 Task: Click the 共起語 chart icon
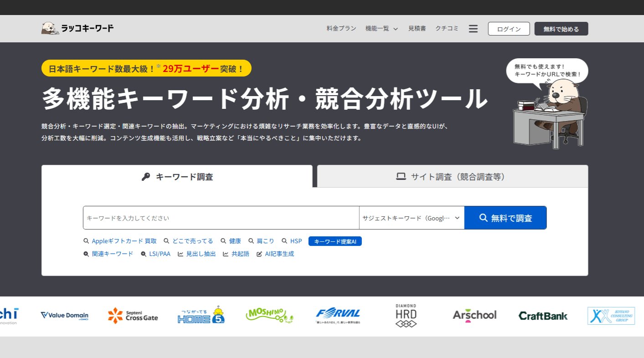pyautogui.click(x=226, y=254)
